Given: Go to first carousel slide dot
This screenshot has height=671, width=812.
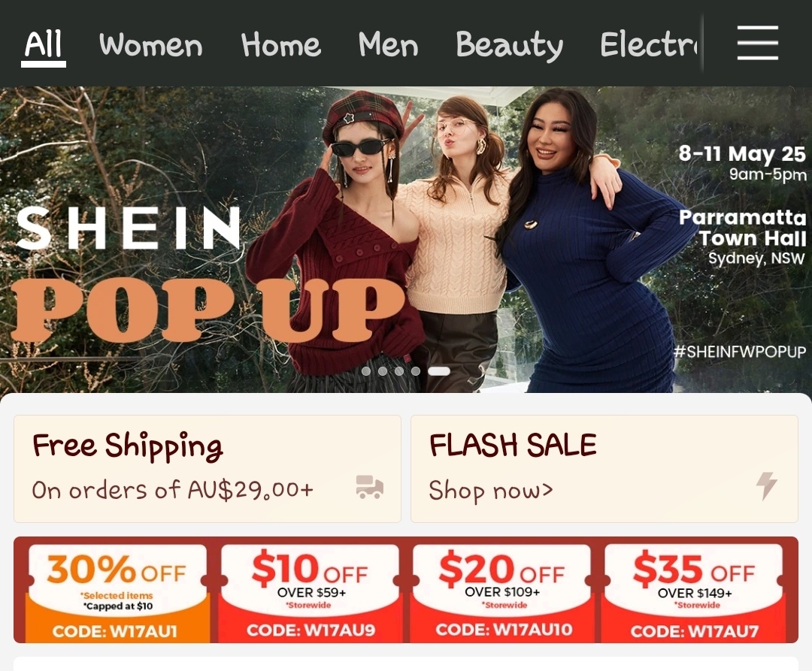Looking at the screenshot, I should (366, 371).
